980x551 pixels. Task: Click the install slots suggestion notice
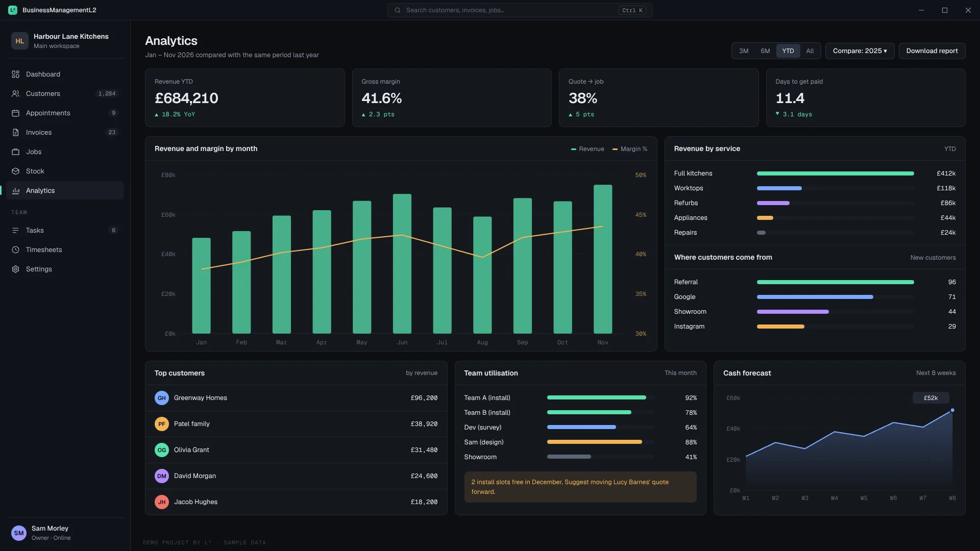(580, 487)
